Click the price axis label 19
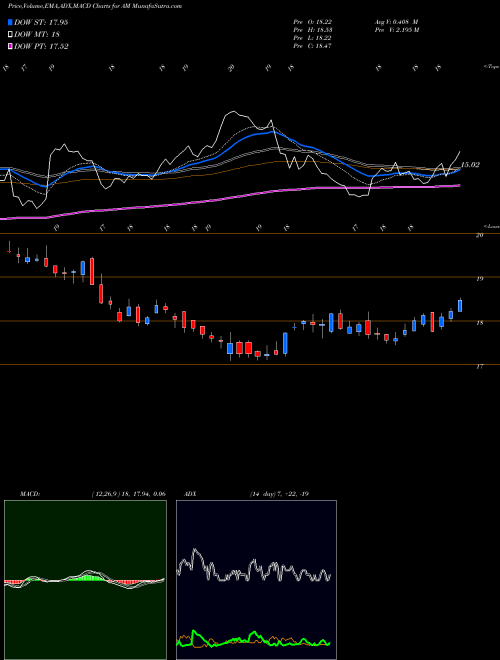Image resolution: width=500 pixels, height=660 pixels. point(479,279)
